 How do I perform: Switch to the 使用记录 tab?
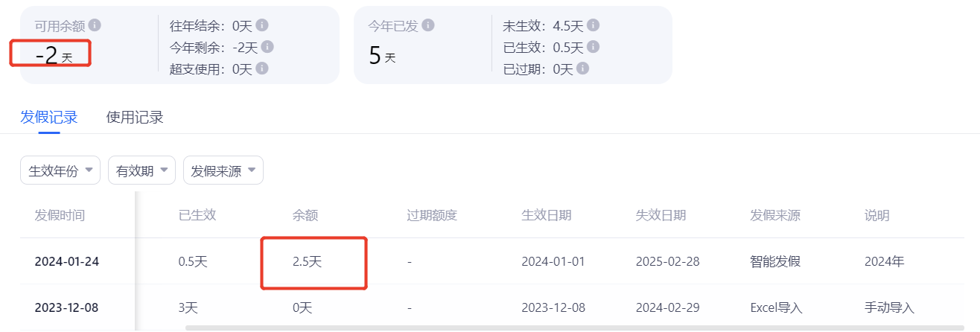[135, 117]
